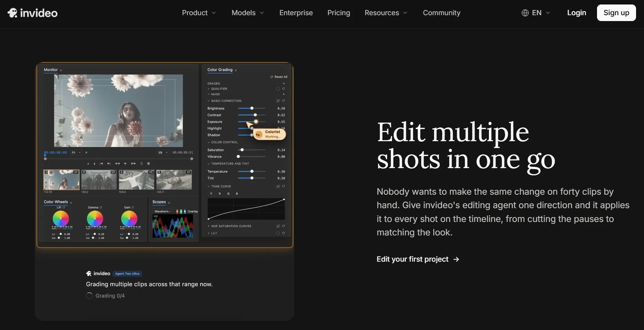Reset the Gamma color wheel
644x330 pixels.
(101, 207)
